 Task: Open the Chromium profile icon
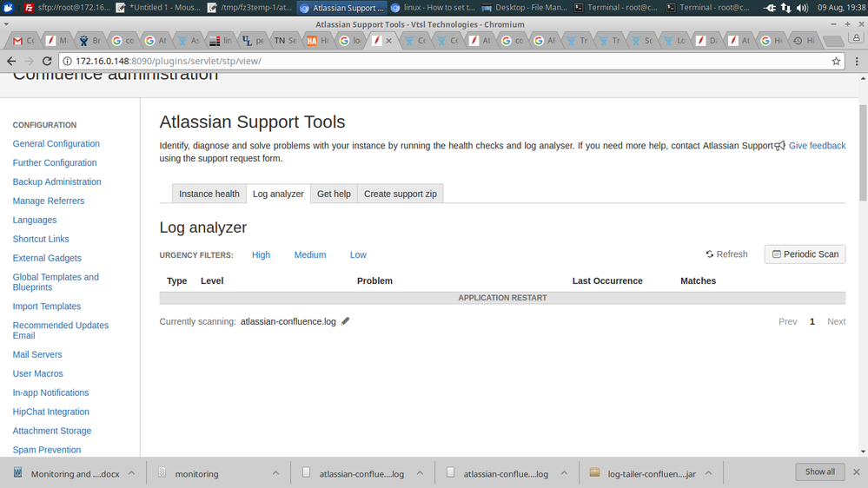tap(857, 38)
